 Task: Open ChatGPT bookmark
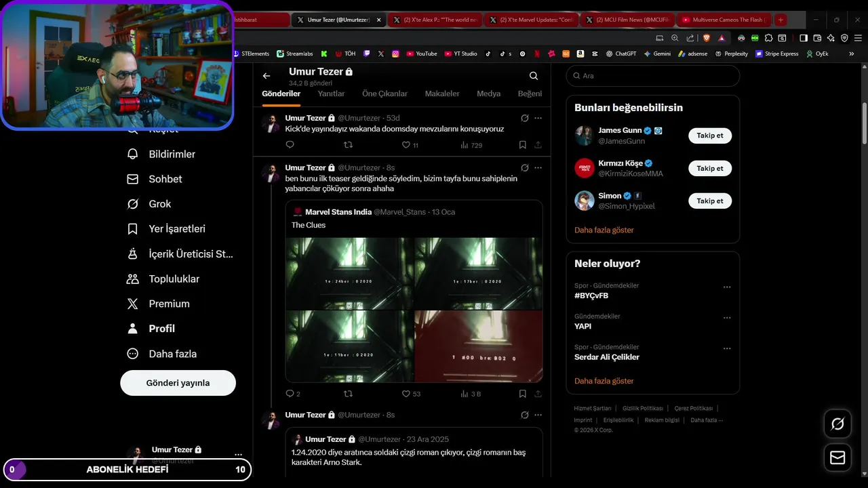[621, 54]
